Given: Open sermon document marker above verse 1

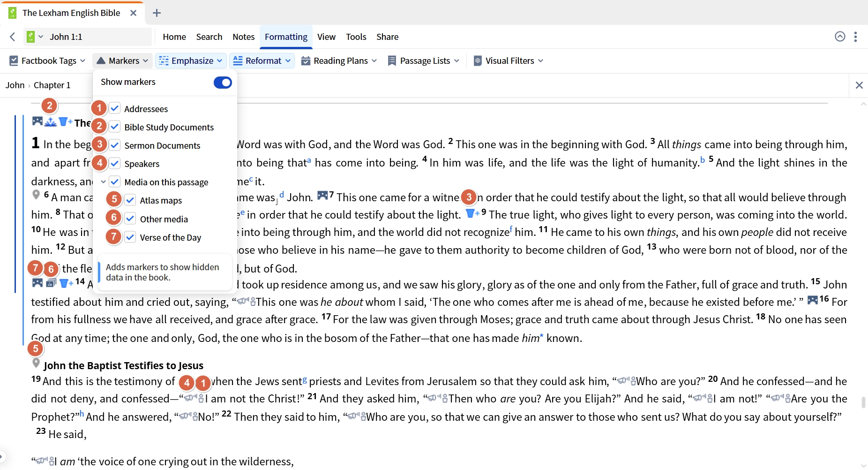Looking at the screenshot, I should click(51, 122).
